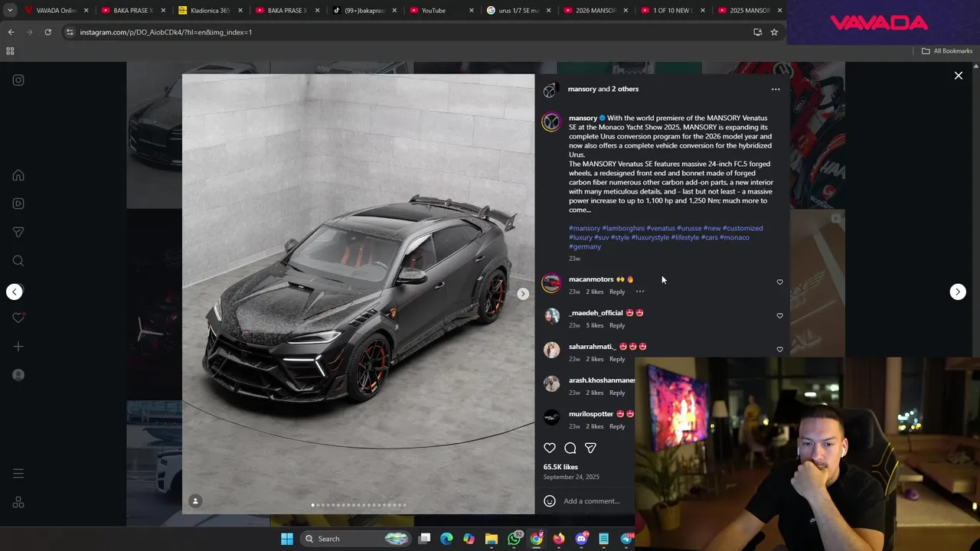Like _maedeh_official comment
The image size is (980, 551).
tap(779, 316)
